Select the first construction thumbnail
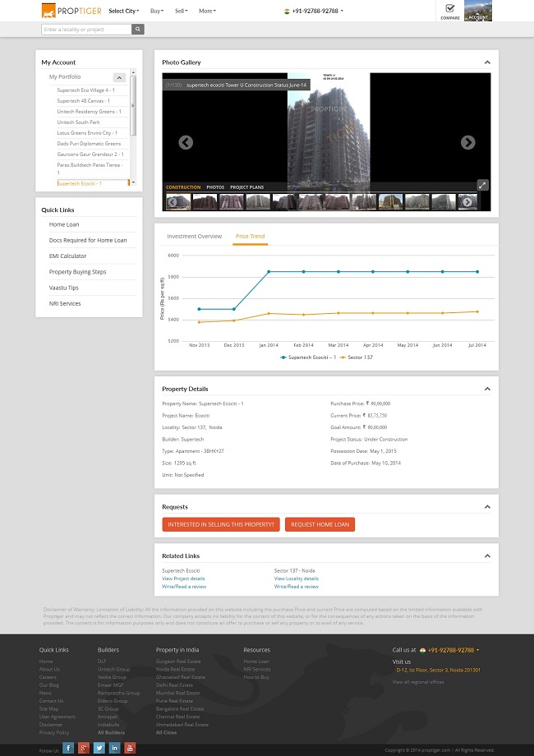 pyautogui.click(x=178, y=202)
